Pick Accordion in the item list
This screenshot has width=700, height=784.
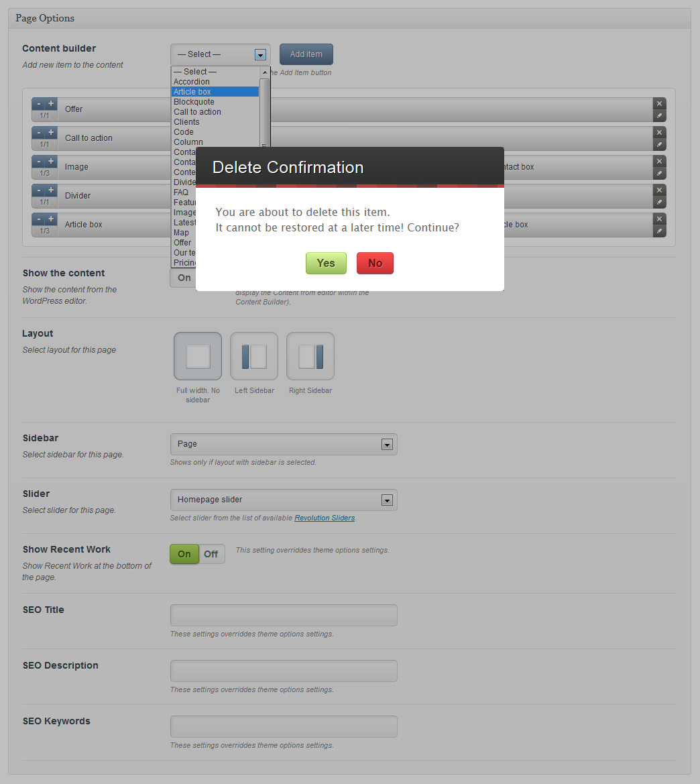(x=192, y=82)
